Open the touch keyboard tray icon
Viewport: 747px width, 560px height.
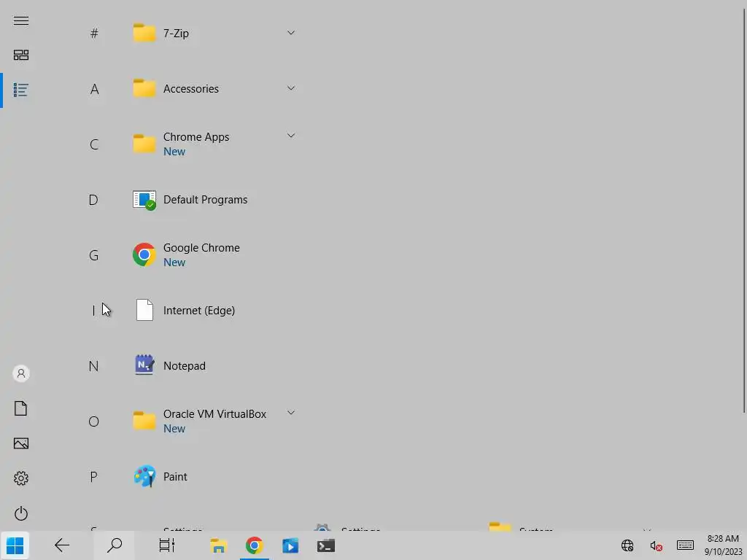(685, 545)
